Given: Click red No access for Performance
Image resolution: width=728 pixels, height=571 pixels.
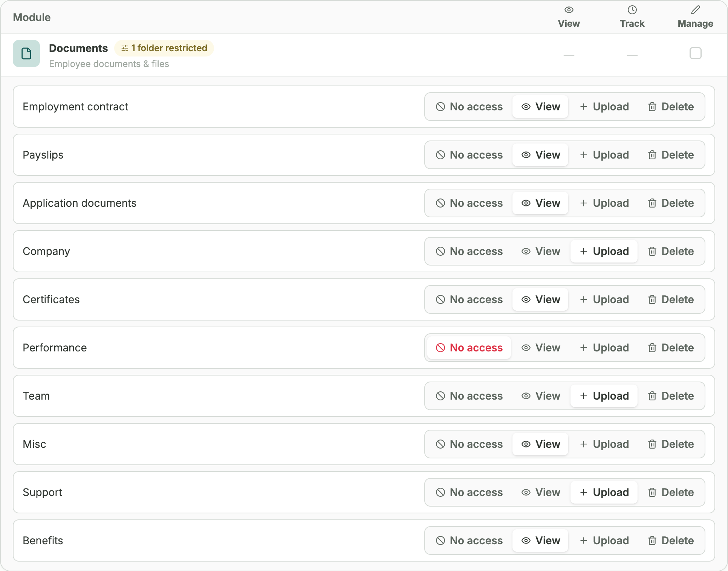Looking at the screenshot, I should coord(469,348).
